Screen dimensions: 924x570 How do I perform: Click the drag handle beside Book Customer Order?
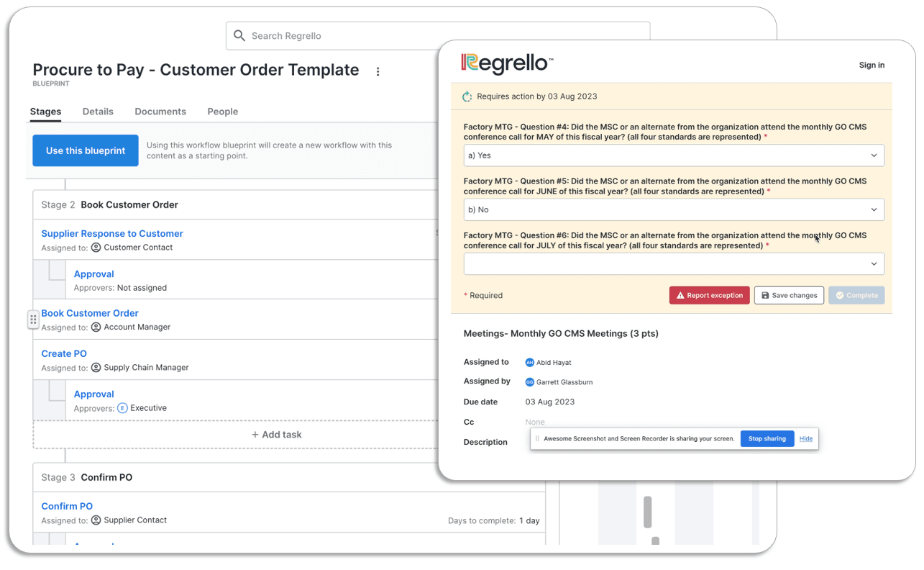[33, 320]
